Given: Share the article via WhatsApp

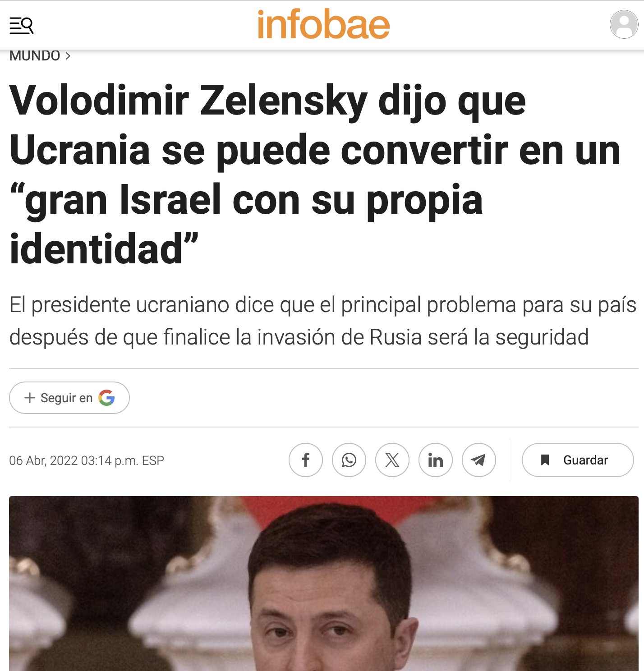Looking at the screenshot, I should tap(349, 460).
